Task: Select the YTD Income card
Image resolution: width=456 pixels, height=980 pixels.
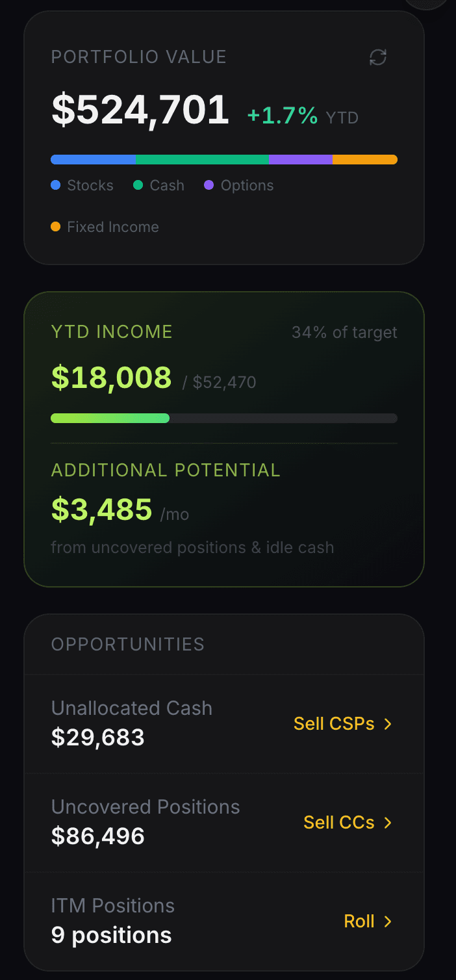Action: click(x=224, y=439)
